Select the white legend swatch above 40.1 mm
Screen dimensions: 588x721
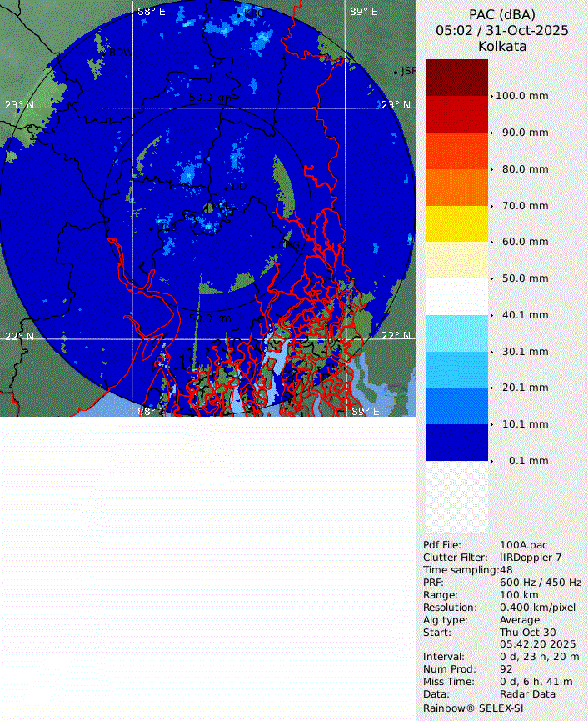456,296
